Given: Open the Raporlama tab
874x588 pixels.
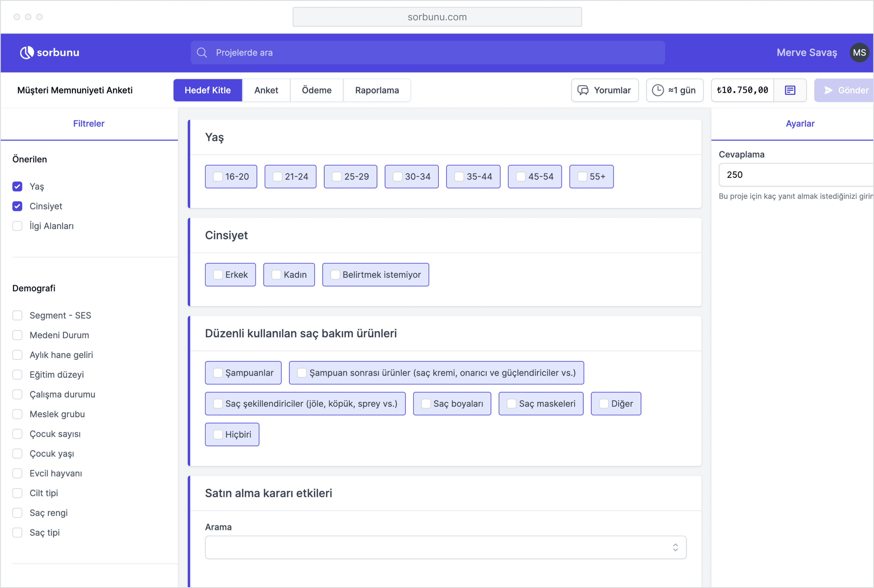Looking at the screenshot, I should tap(377, 90).
